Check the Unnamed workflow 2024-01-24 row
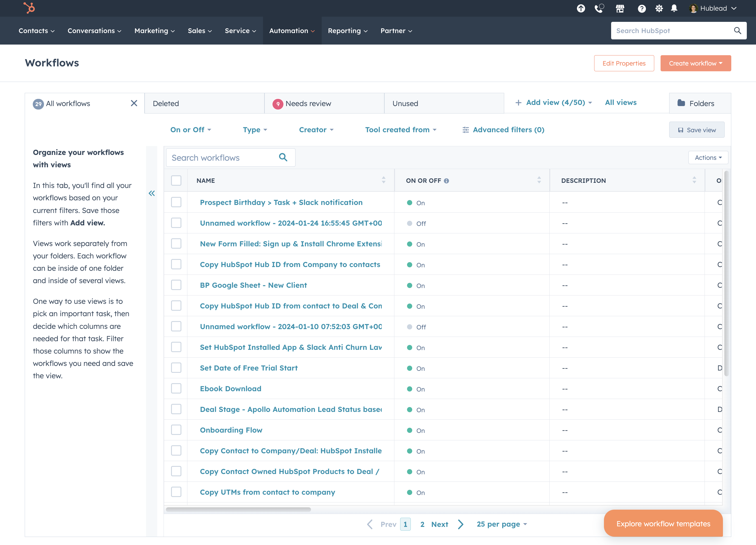756x545 pixels. click(x=176, y=223)
